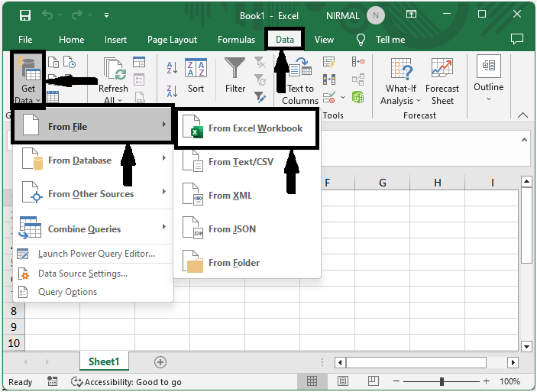The height and width of the screenshot is (392, 537).
Task: Open the Advanced filter icon
Action: coord(260,97)
